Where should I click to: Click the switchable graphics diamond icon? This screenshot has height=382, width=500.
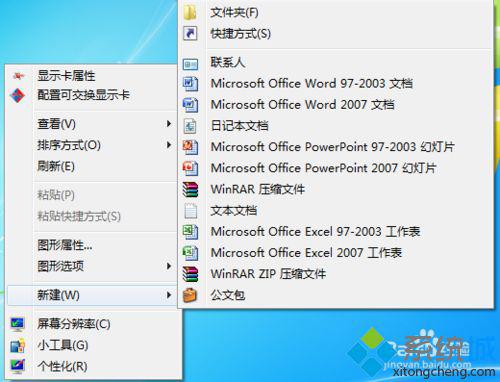click(x=18, y=95)
